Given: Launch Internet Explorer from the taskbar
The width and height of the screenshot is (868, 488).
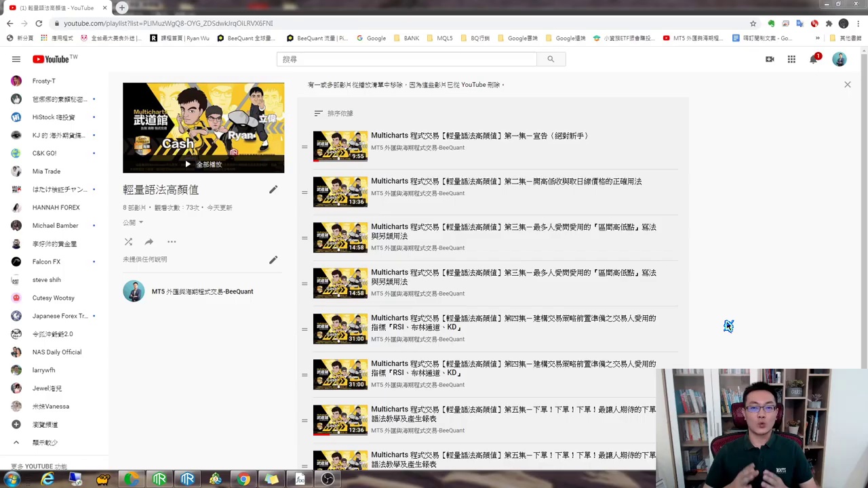Looking at the screenshot, I should [x=47, y=480].
